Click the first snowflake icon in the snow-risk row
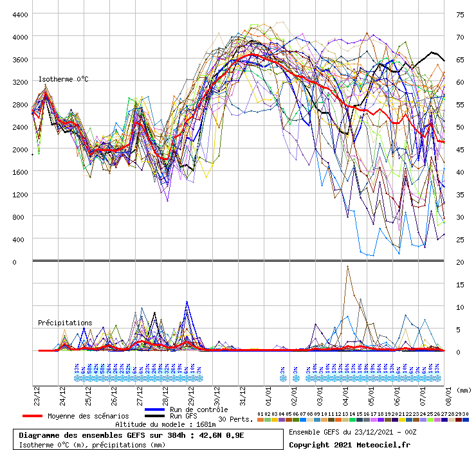This screenshot has height=450, width=476. pos(77,379)
